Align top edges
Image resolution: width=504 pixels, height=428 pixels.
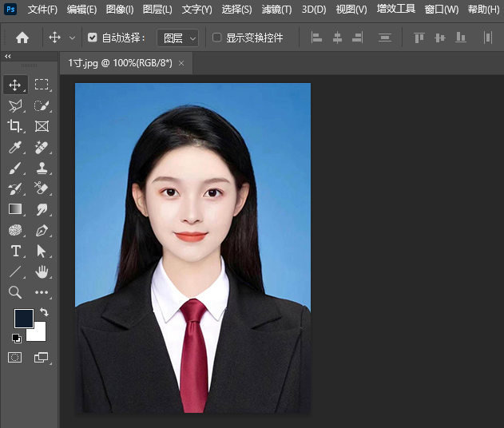419,38
